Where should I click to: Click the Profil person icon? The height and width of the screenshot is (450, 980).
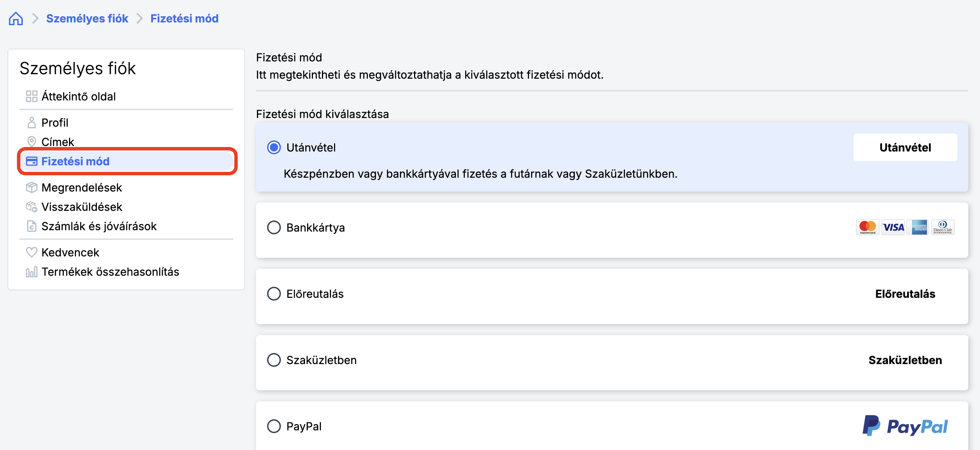pyautogui.click(x=32, y=123)
